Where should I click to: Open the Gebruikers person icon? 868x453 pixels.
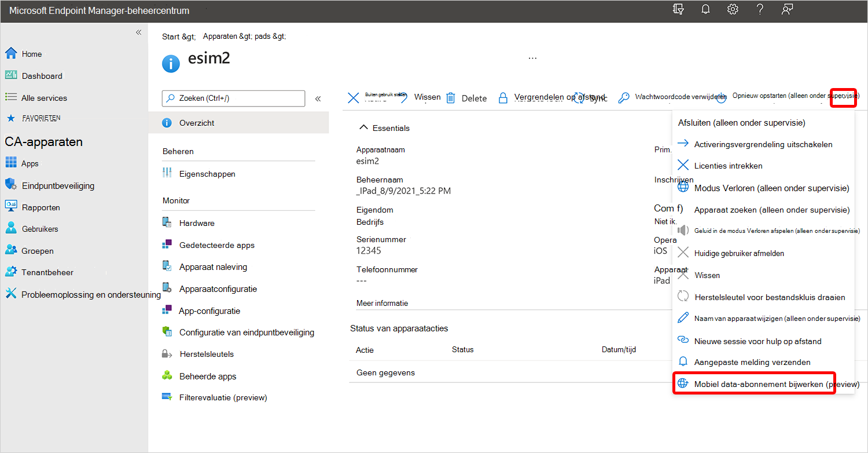(10, 228)
